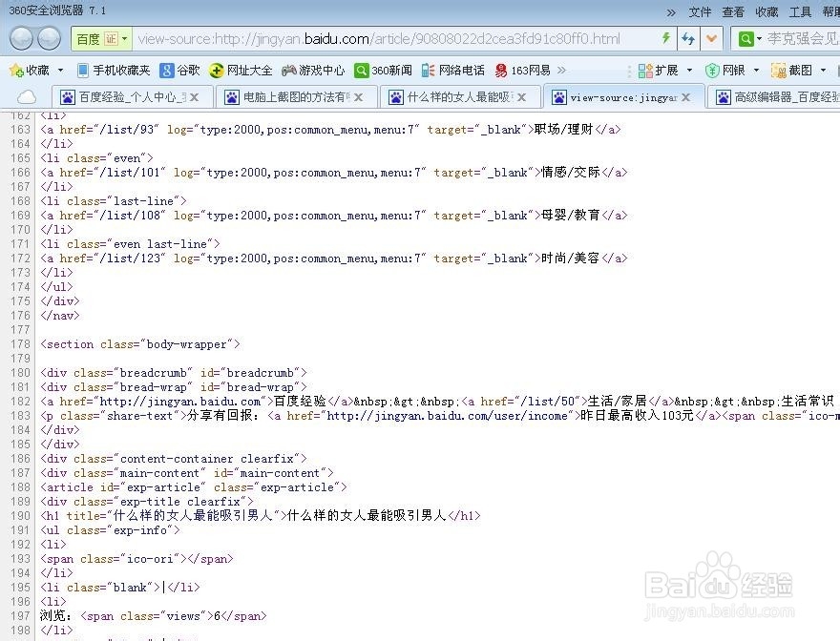Click the /list/93 href in source
Screen dimensions: 840x641
[x=127, y=129]
